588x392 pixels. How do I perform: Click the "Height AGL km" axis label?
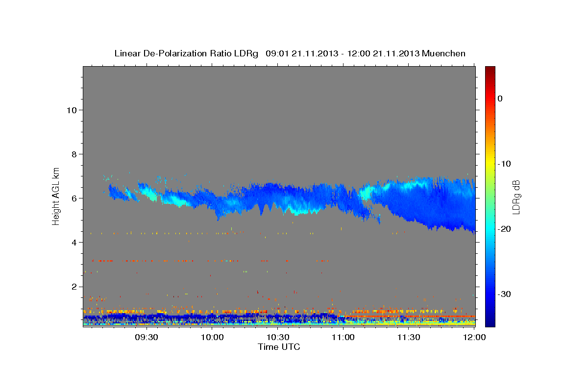click(56, 196)
